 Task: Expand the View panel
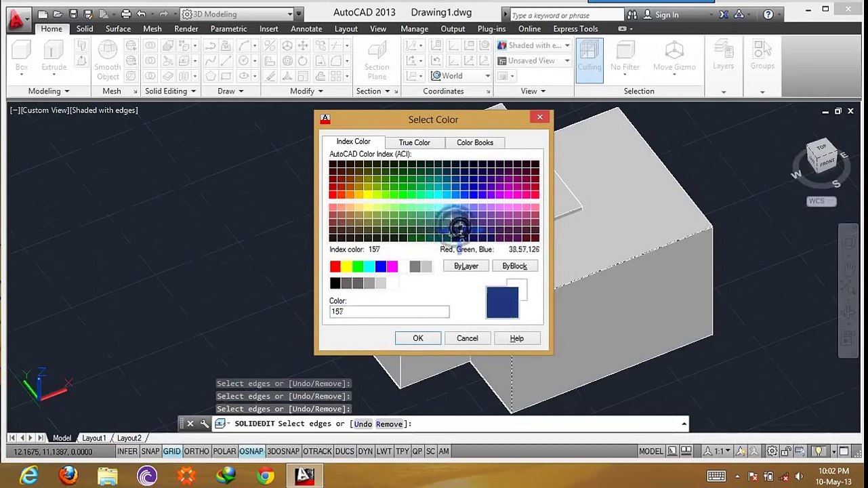pyautogui.click(x=533, y=91)
